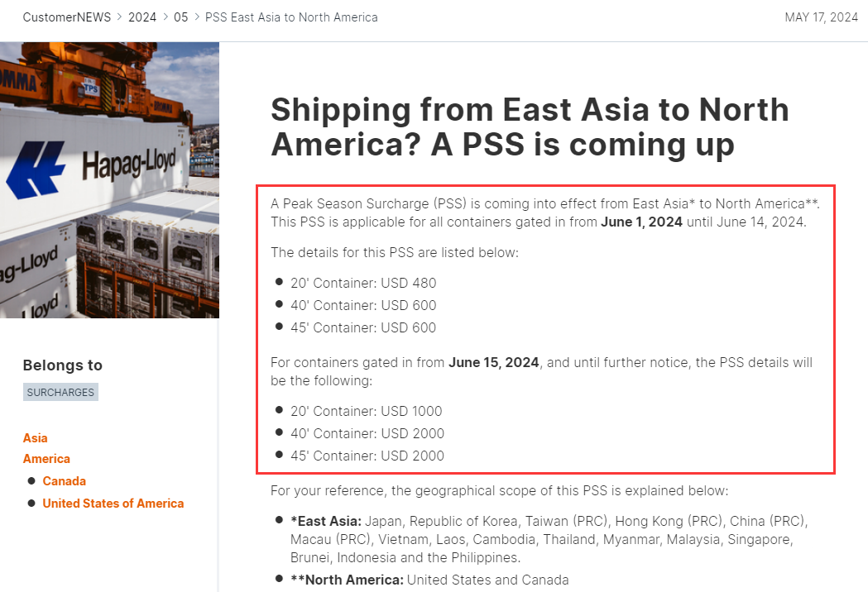Viewport: 868px width, 592px height.
Task: Click the bullet beside United States of America
Action: click(31, 503)
